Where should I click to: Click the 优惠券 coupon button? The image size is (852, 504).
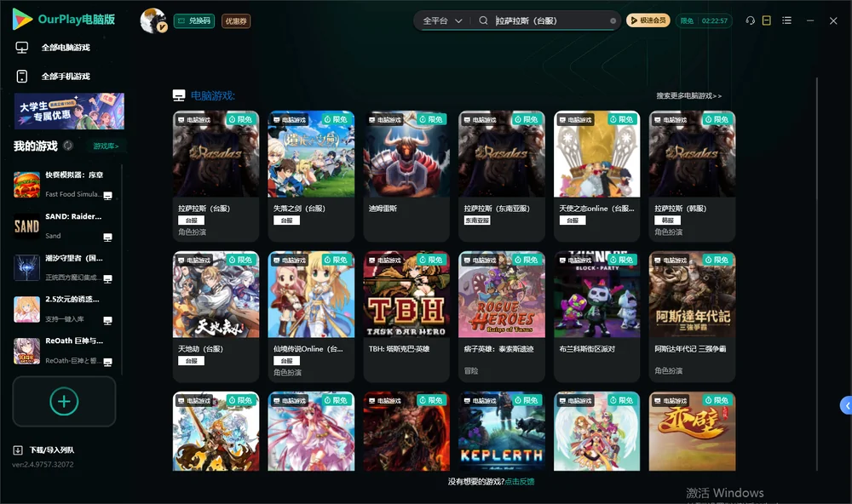click(236, 20)
